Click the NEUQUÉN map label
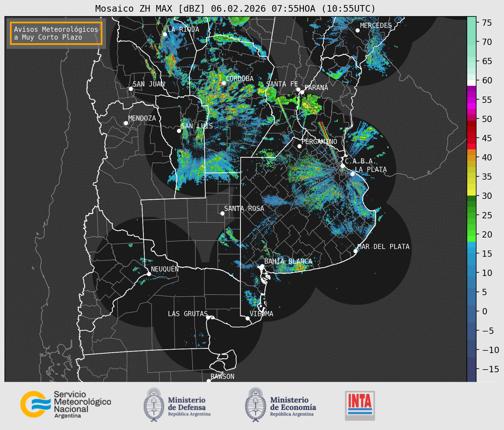 point(165,269)
